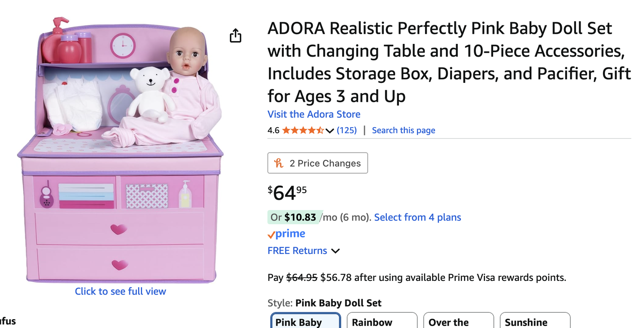Click the 4.6 rating number
The image size is (644, 328).
[273, 130]
